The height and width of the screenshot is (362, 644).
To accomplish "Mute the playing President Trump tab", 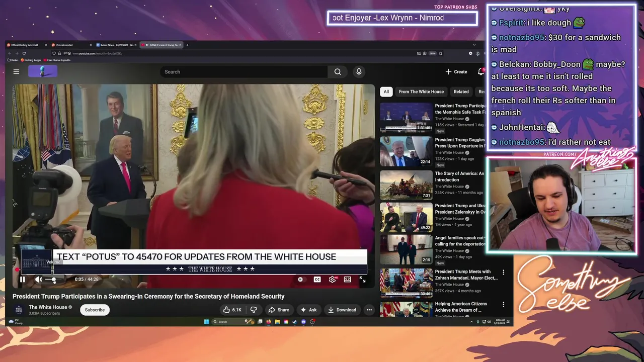I will pos(147,45).
